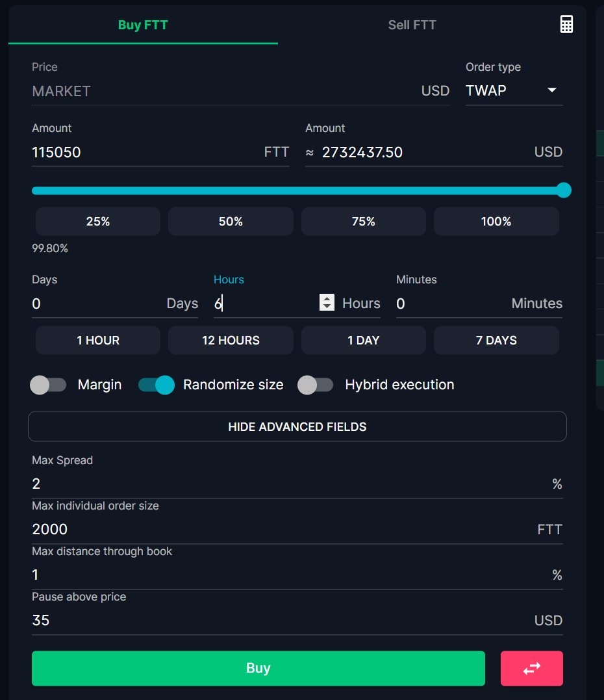This screenshot has height=700, width=604.
Task: Set amount to 50%
Action: tap(231, 222)
